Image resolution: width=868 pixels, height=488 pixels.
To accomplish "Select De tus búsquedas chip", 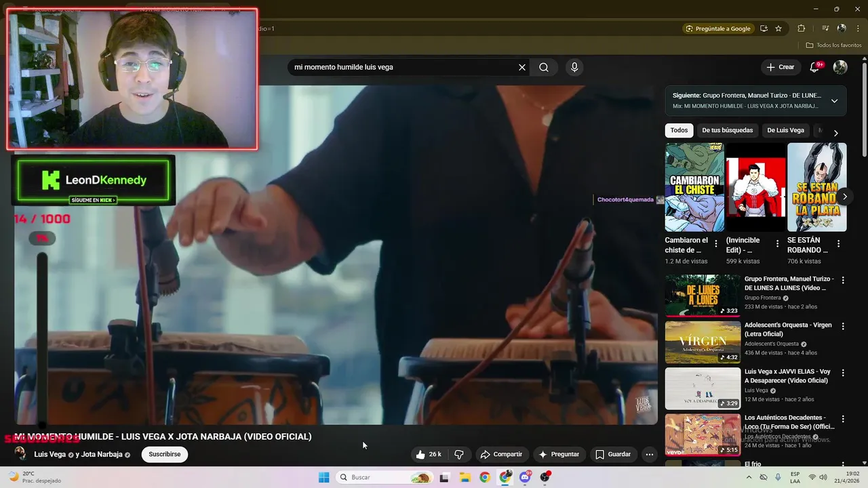I will [727, 130].
